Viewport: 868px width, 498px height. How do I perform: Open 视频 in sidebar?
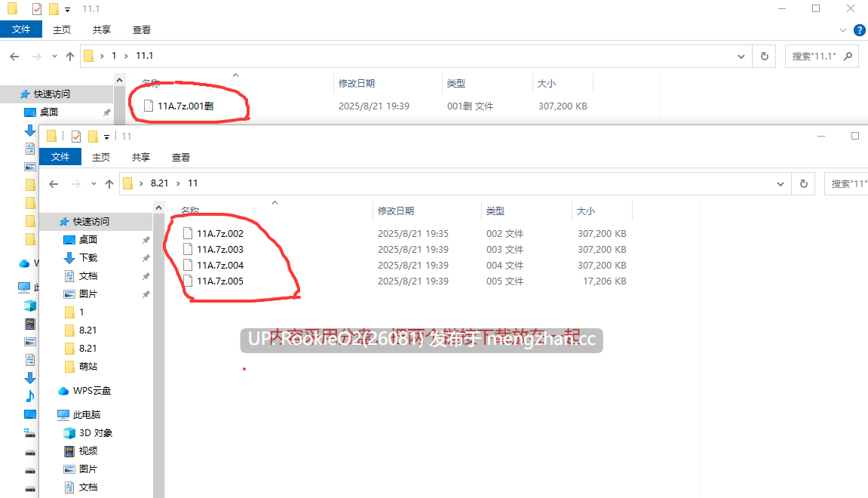pos(88,451)
